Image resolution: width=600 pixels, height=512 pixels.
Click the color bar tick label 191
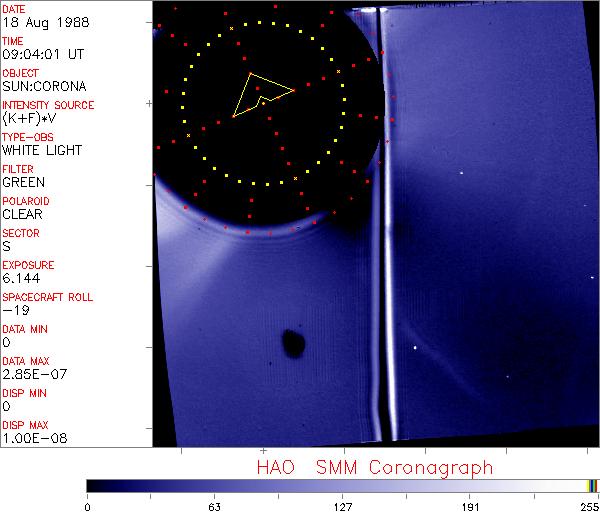[470, 506]
